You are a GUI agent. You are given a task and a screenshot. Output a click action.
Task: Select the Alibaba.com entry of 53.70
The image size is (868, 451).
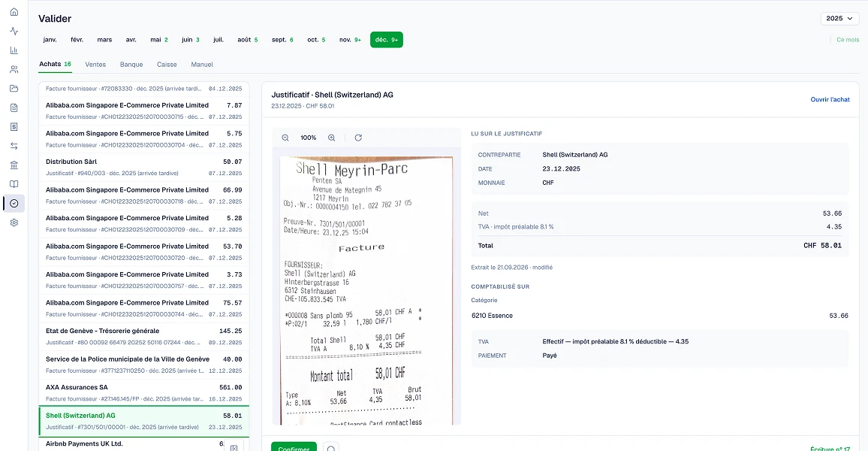tap(144, 252)
